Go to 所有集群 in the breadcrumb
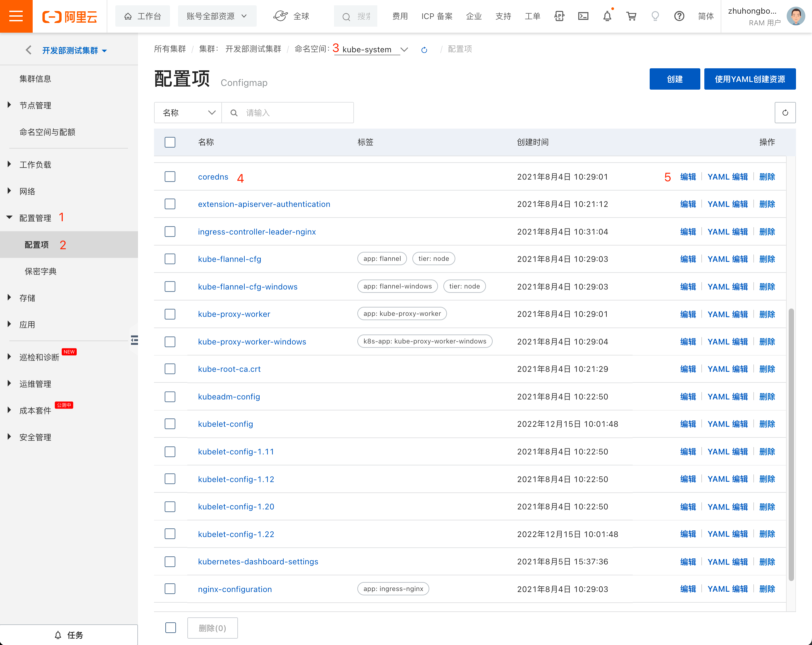The height and width of the screenshot is (645, 812). click(x=170, y=49)
